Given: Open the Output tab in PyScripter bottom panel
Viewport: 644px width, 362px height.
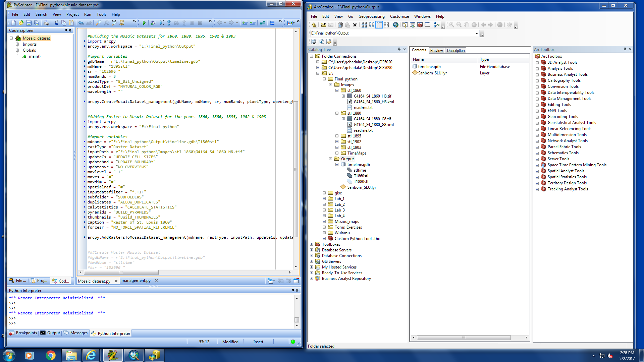Looking at the screenshot, I should [x=50, y=333].
